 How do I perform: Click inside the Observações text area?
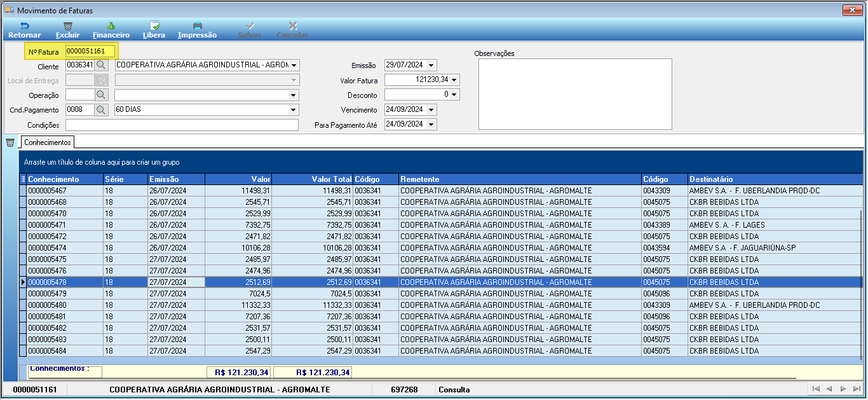pos(575,94)
